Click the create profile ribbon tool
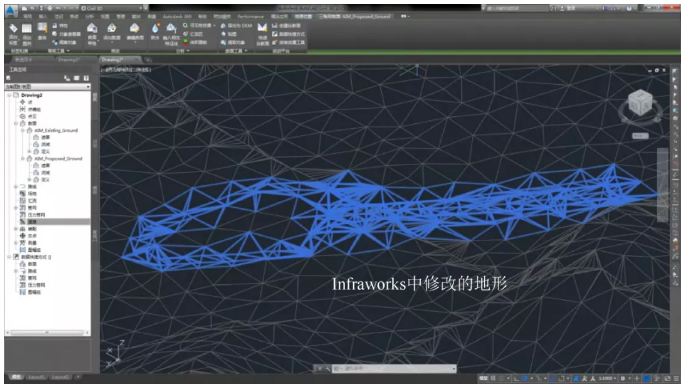The height and width of the screenshot is (386, 686). (286, 26)
